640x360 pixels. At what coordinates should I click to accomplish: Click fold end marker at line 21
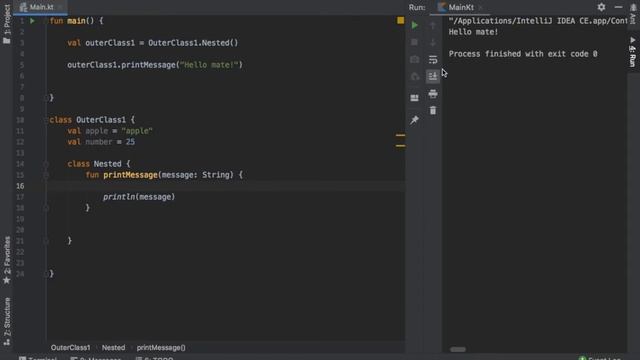[46, 241]
